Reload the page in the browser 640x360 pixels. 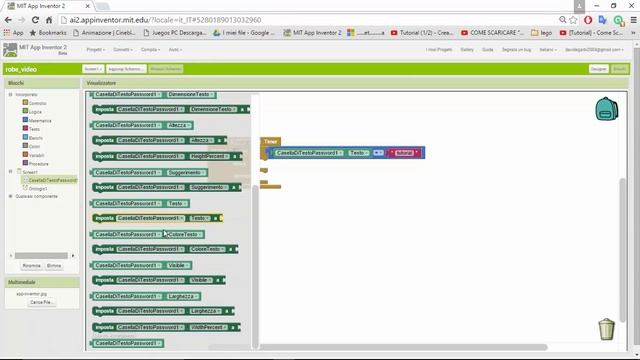point(35,20)
